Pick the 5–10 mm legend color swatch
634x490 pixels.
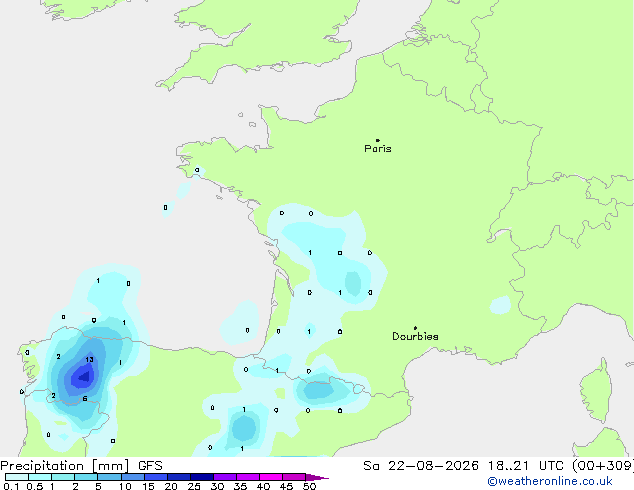pos(109,477)
